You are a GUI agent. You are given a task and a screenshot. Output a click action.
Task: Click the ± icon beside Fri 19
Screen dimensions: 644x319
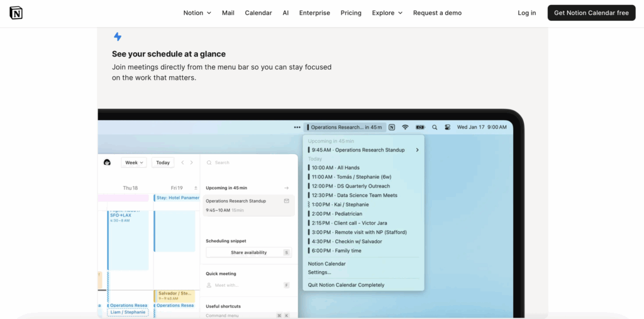pos(196,188)
